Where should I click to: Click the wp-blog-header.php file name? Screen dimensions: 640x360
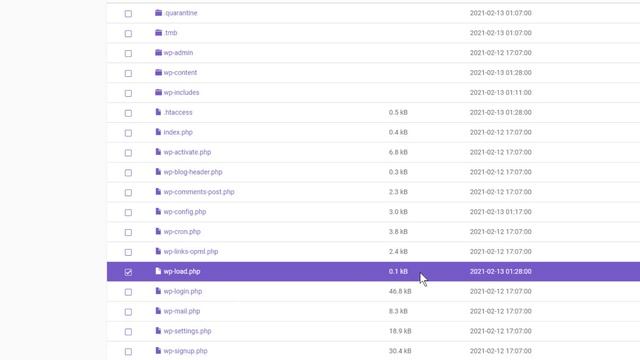[193, 172]
